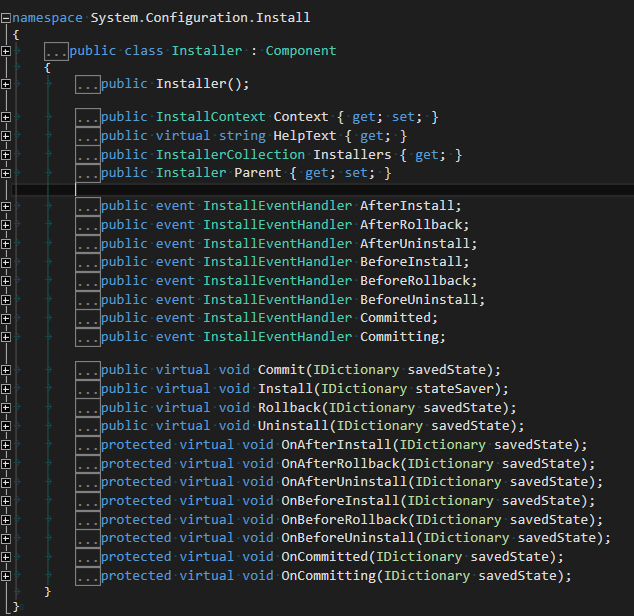Expand outlining next to OnCommitted method

click(6, 557)
